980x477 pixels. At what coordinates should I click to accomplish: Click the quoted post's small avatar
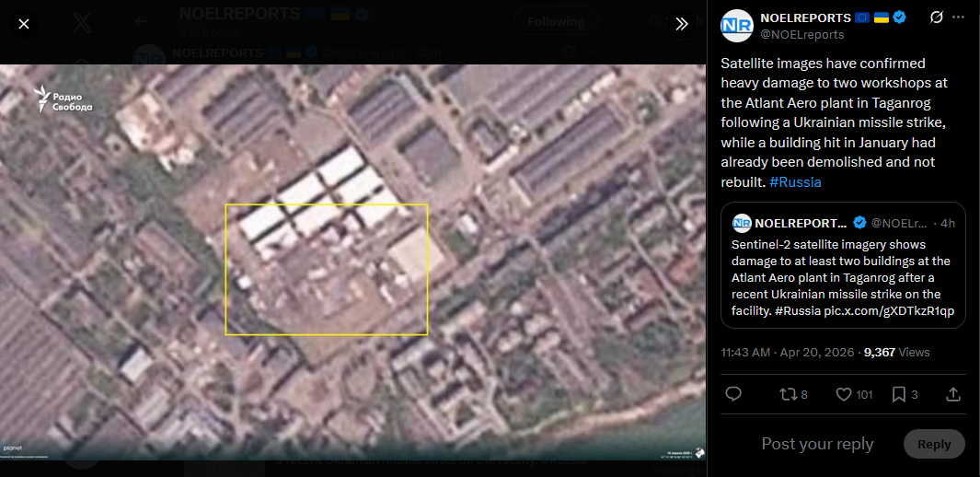pos(742,223)
